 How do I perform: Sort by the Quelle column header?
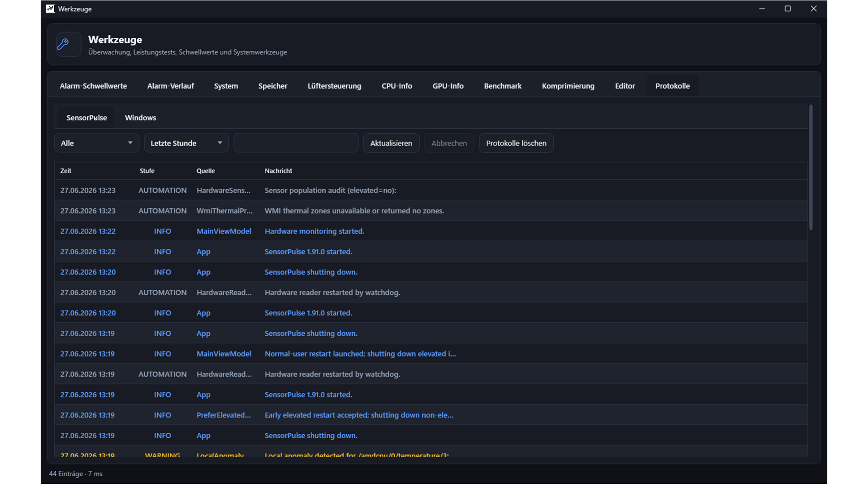click(206, 171)
